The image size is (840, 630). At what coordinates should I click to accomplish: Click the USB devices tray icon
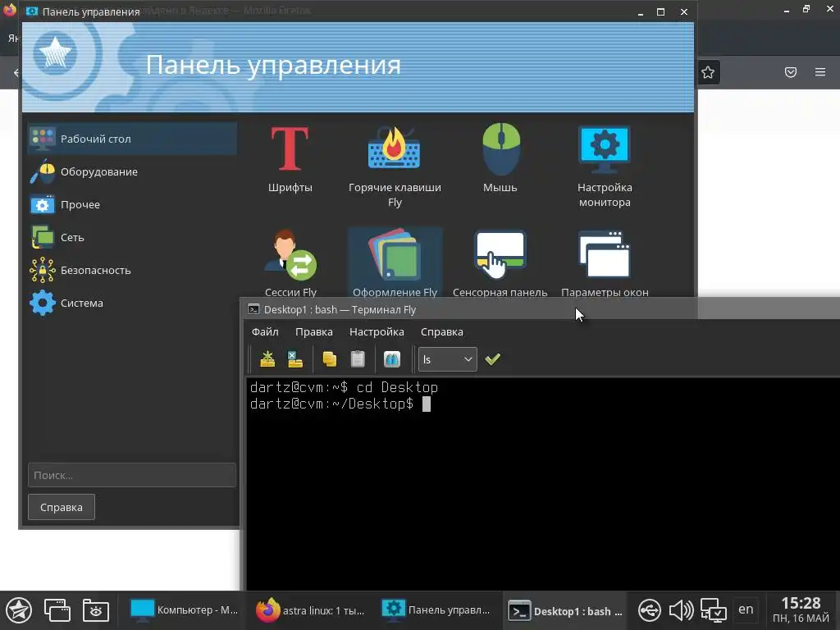pos(650,610)
